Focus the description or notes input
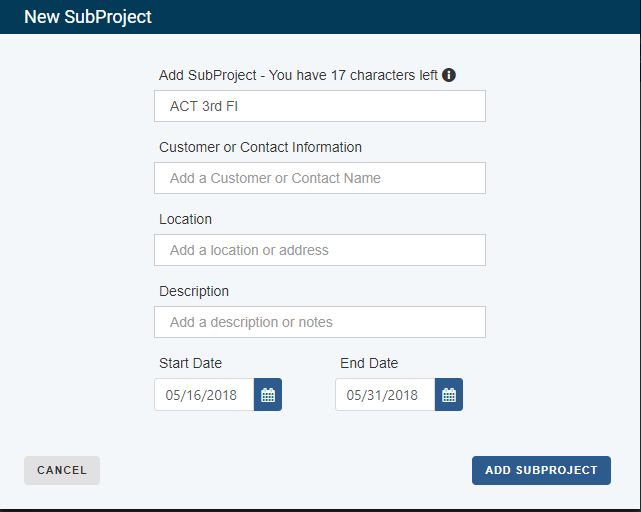Screen dimensions: 641x512 pyautogui.click(x=320, y=322)
